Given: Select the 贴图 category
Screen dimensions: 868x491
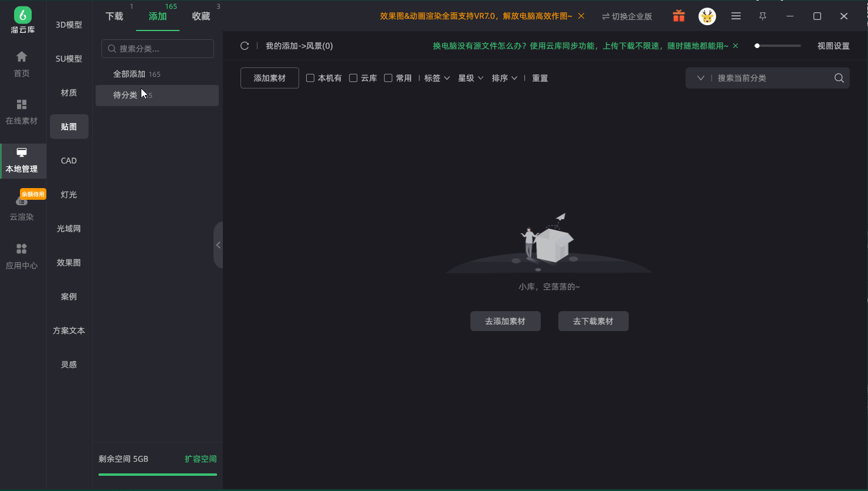Looking at the screenshot, I should pos(69,127).
